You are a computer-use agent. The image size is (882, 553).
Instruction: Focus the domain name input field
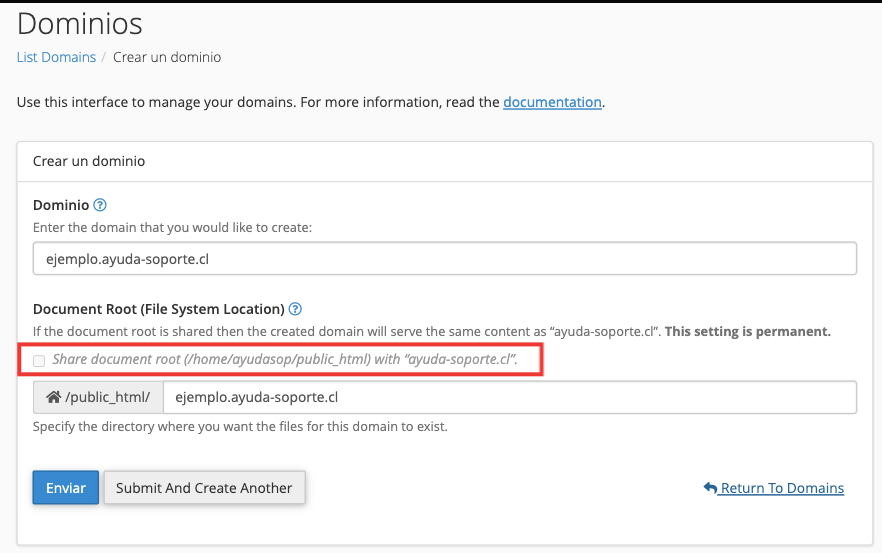coord(445,259)
